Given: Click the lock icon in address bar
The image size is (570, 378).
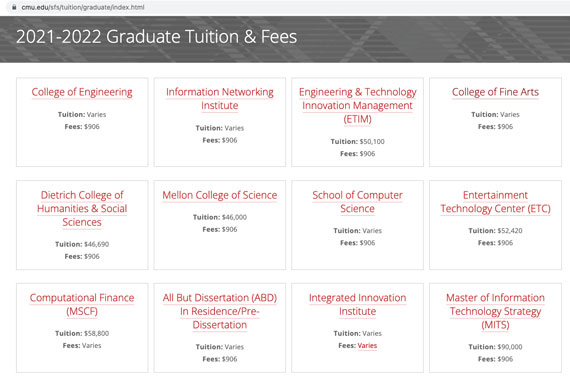Looking at the screenshot, I should point(14,7).
